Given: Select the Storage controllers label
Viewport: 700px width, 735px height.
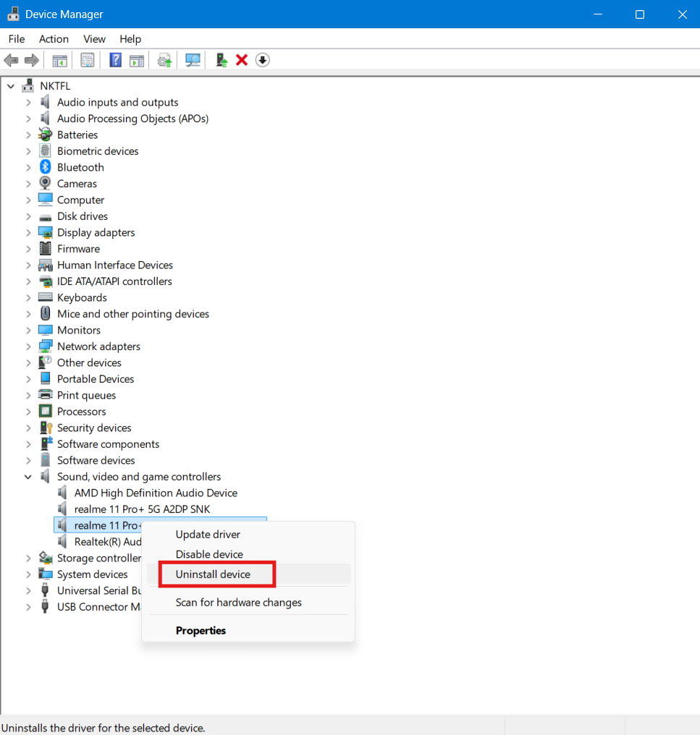Looking at the screenshot, I should coord(99,558).
